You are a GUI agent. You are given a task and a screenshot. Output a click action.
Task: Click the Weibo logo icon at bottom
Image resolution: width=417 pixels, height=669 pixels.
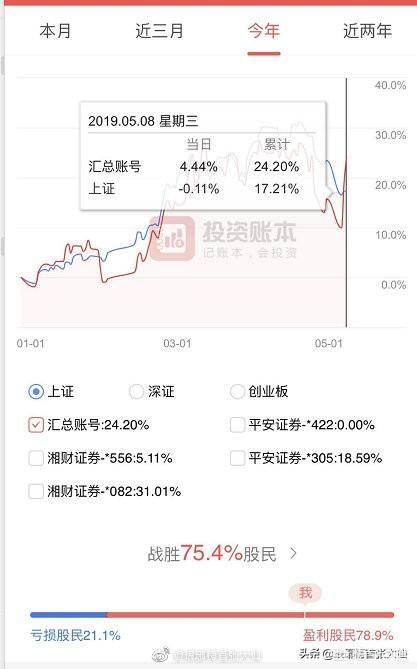(162, 654)
